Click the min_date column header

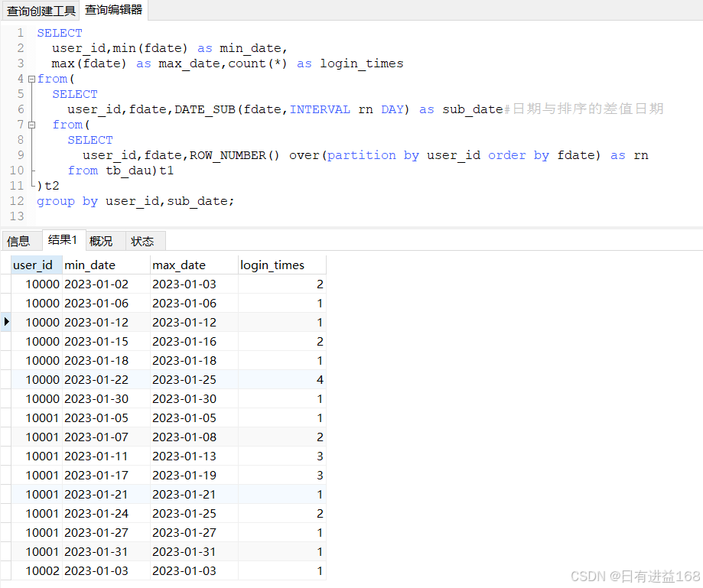(106, 265)
